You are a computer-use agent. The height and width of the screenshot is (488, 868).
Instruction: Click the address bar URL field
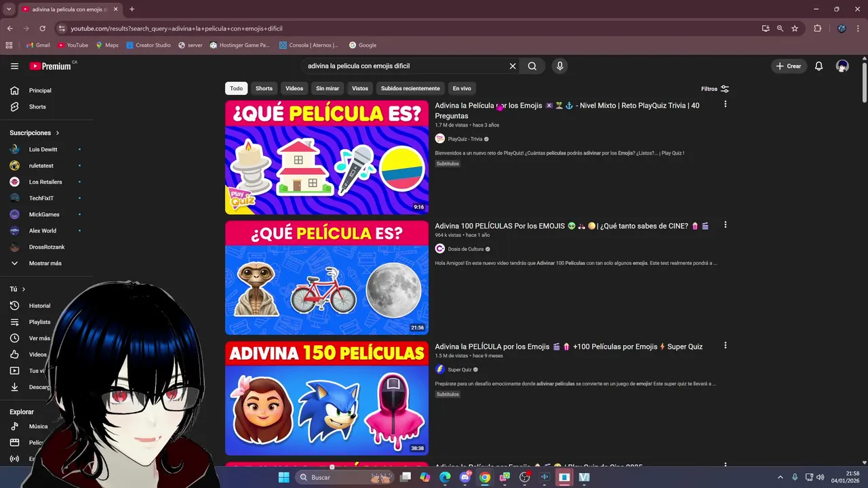pyautogui.click(x=407, y=28)
